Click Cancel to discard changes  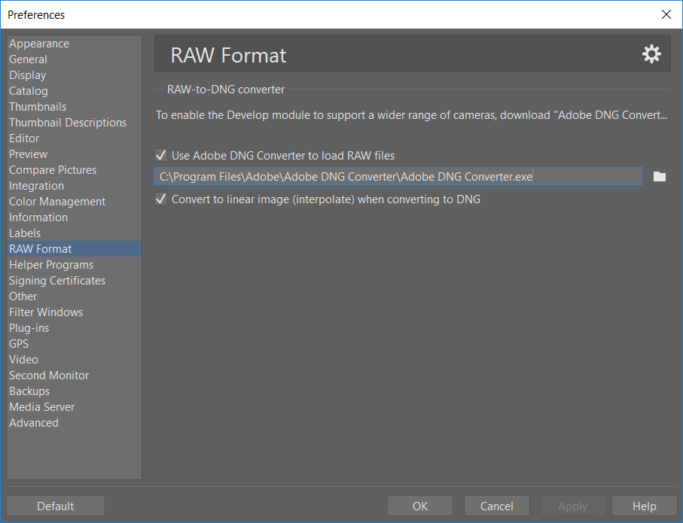[x=497, y=506]
